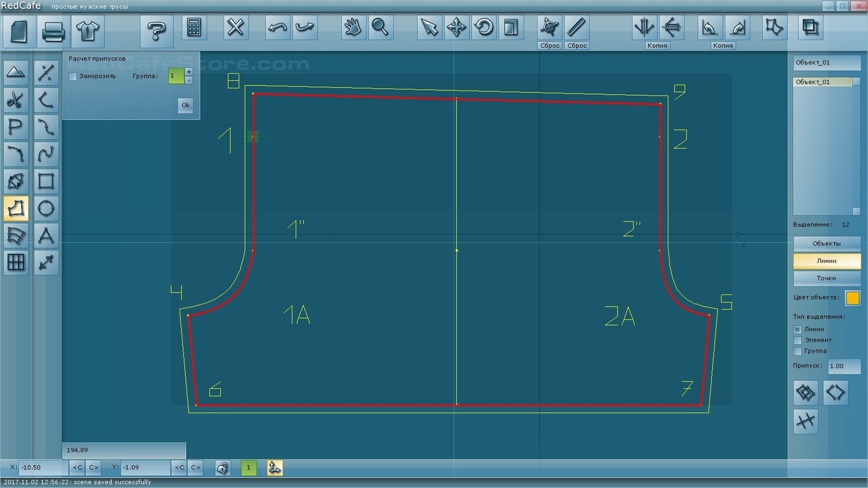Switch to the Точки selection mode

click(826, 278)
